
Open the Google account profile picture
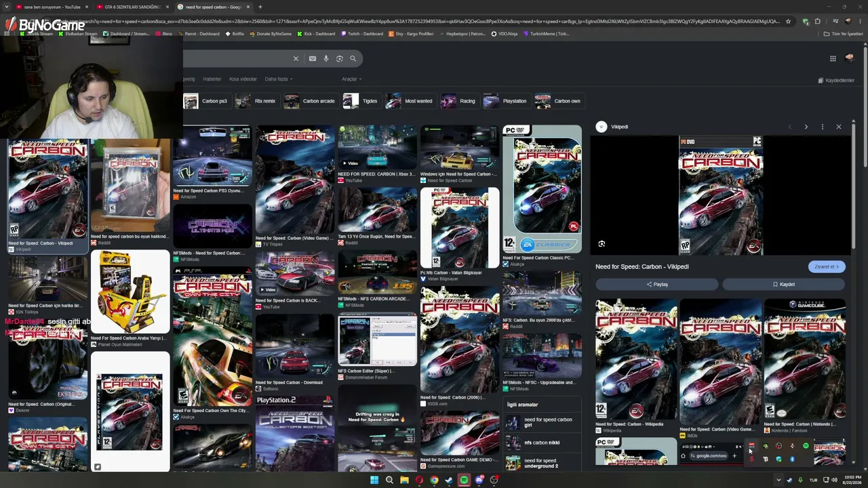(x=850, y=58)
